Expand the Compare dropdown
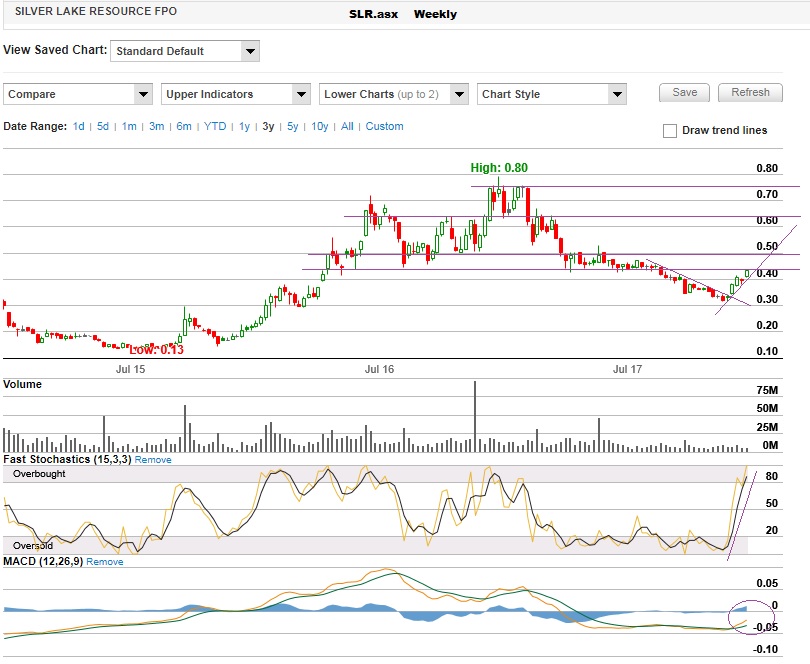The height and width of the screenshot is (664, 810). pos(77,94)
